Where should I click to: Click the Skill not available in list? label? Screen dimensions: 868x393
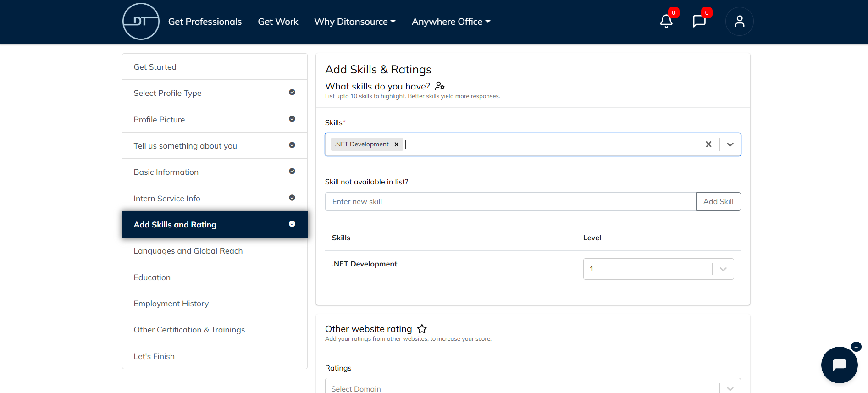366,182
